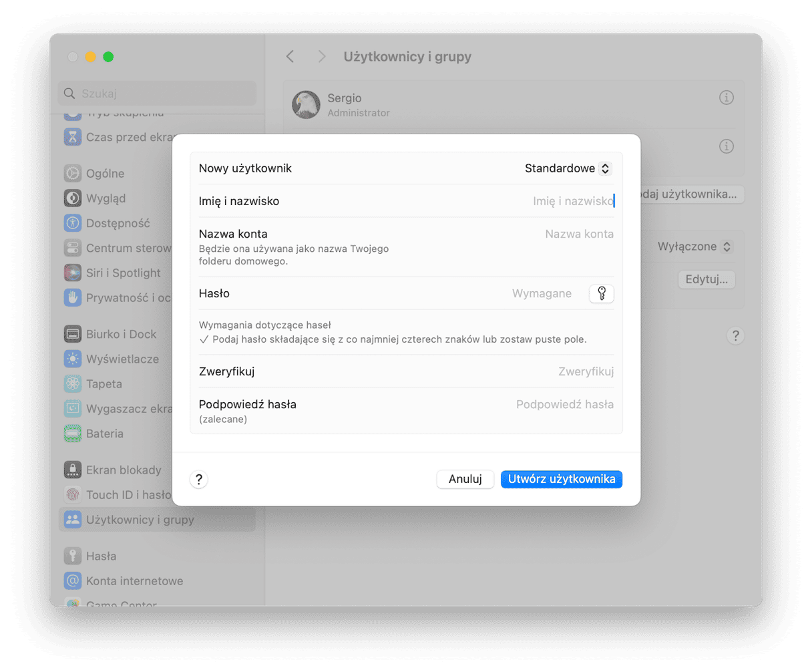
Task: Go forward with the right chevron
Action: [322, 57]
